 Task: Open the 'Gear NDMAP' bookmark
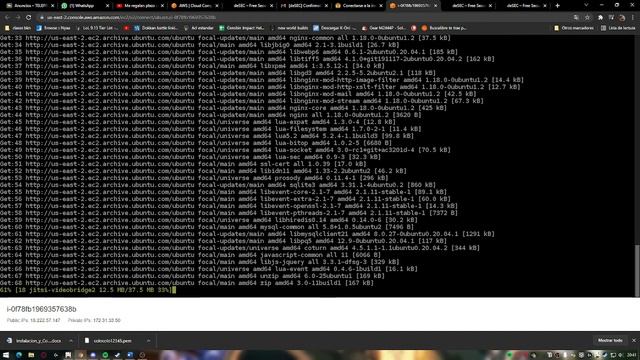384,28
